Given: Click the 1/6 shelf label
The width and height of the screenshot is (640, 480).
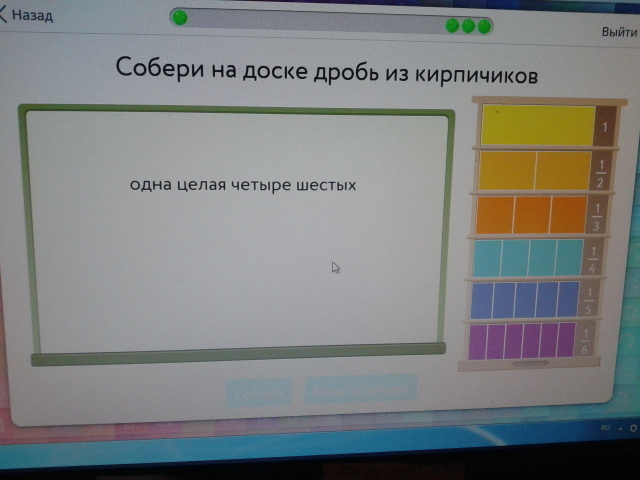Looking at the screenshot, I should click(x=588, y=340).
